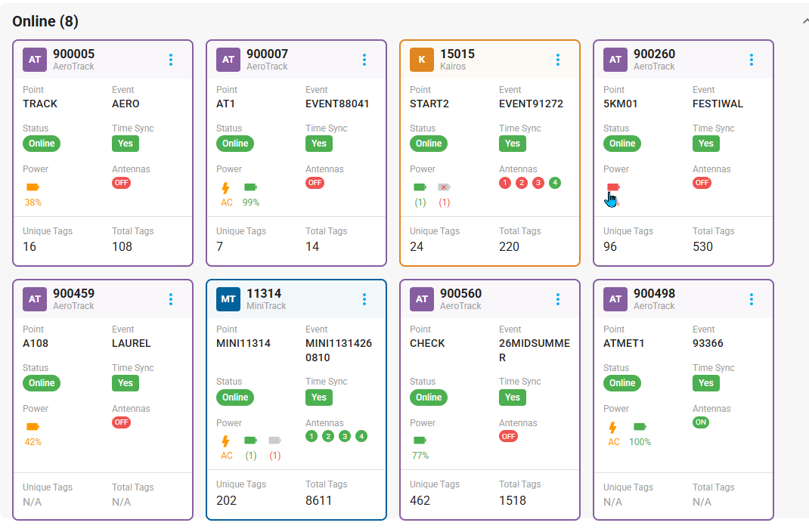Click the AC lightning icon on device 900498
The image size is (809, 532).
(612, 428)
